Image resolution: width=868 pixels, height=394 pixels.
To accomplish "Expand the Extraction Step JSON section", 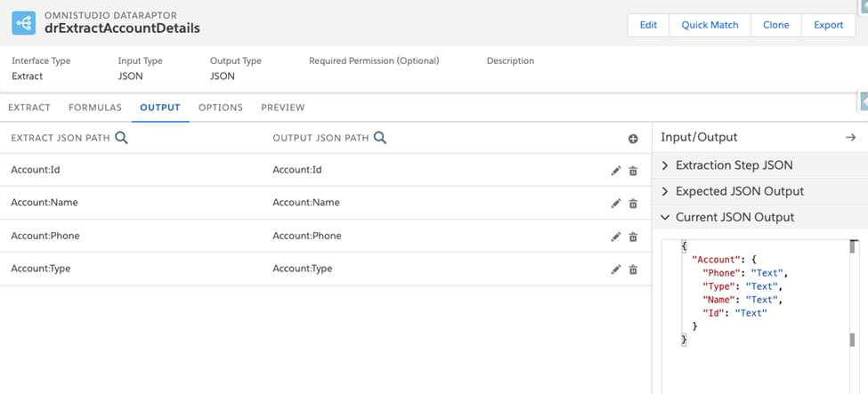I will [x=760, y=165].
